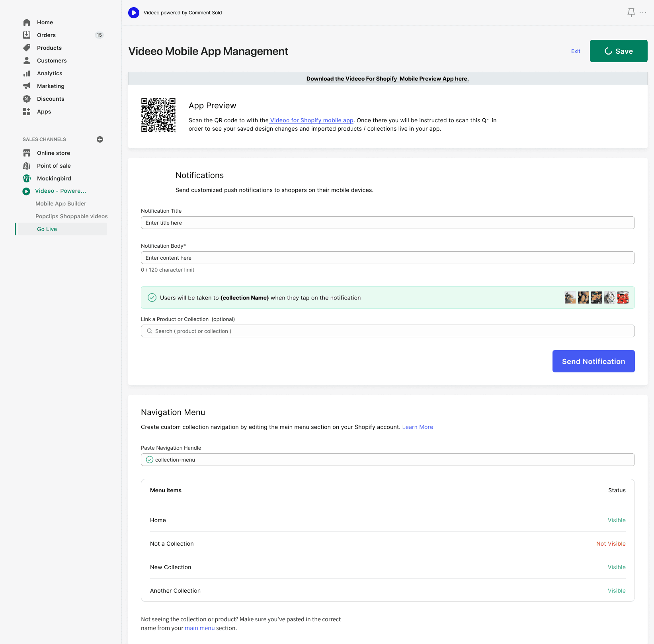
Task: Select the Point of sale channel
Action: coord(54,166)
